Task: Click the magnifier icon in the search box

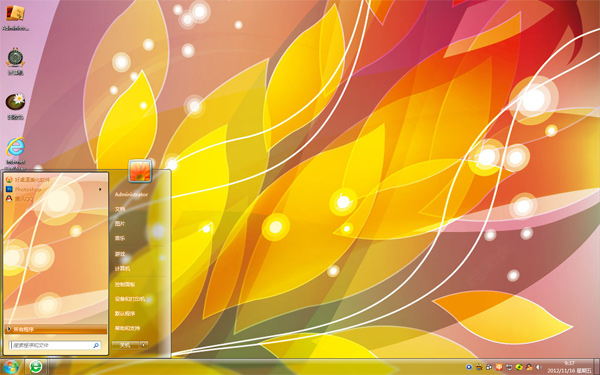Action: 96,345
